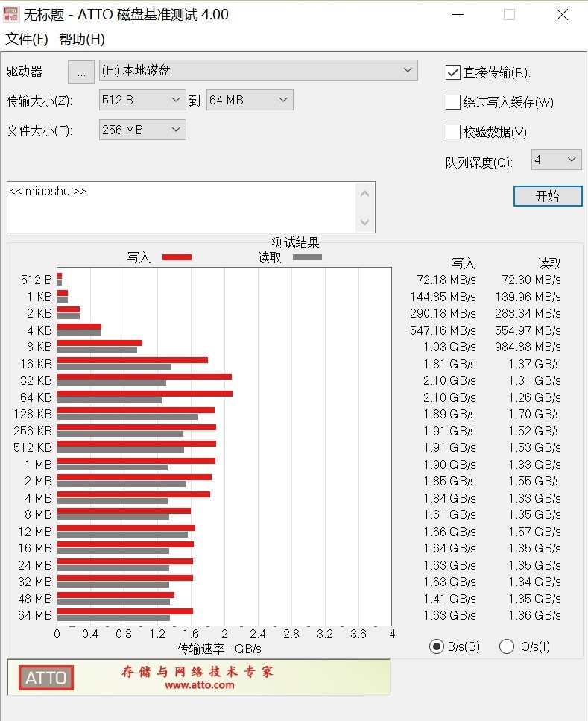Enable the 绕过写入缓存(W) checkbox
This screenshot has height=721, width=588.
coord(453,102)
